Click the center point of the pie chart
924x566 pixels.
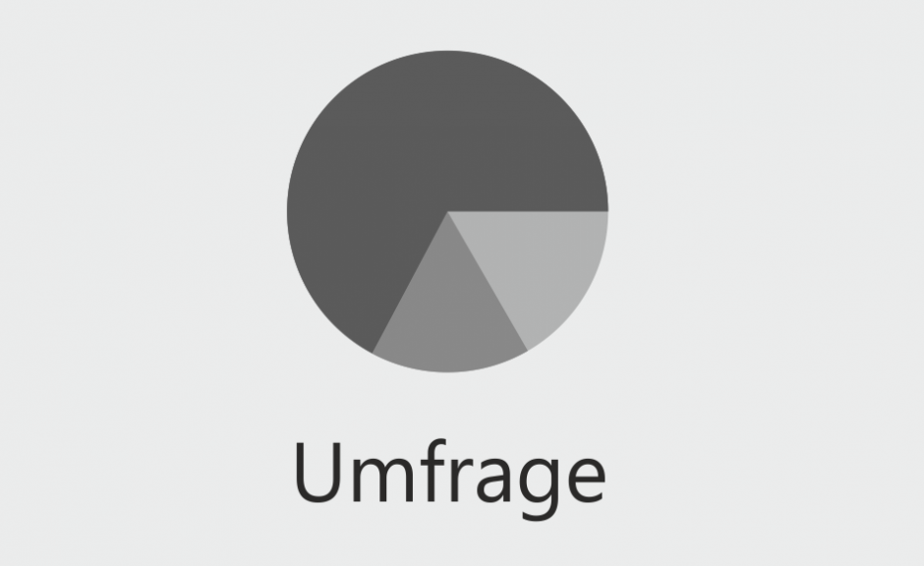[x=447, y=211]
